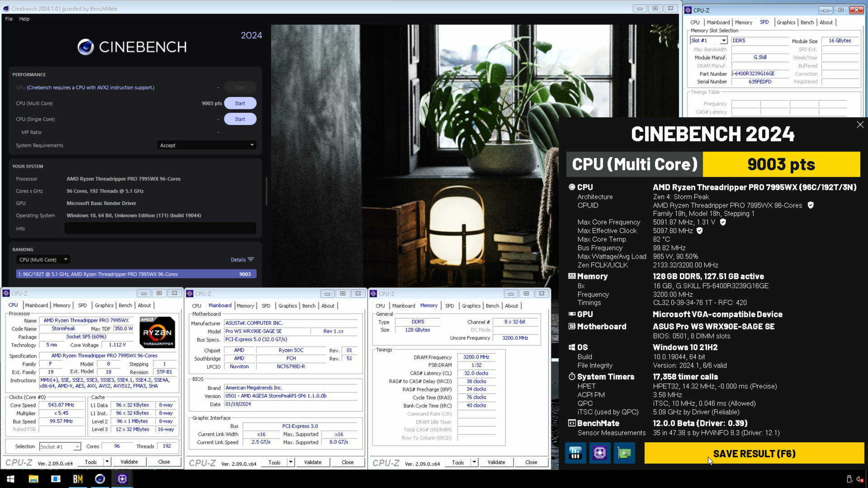Click the safely remove hardware tray icon

click(849, 479)
